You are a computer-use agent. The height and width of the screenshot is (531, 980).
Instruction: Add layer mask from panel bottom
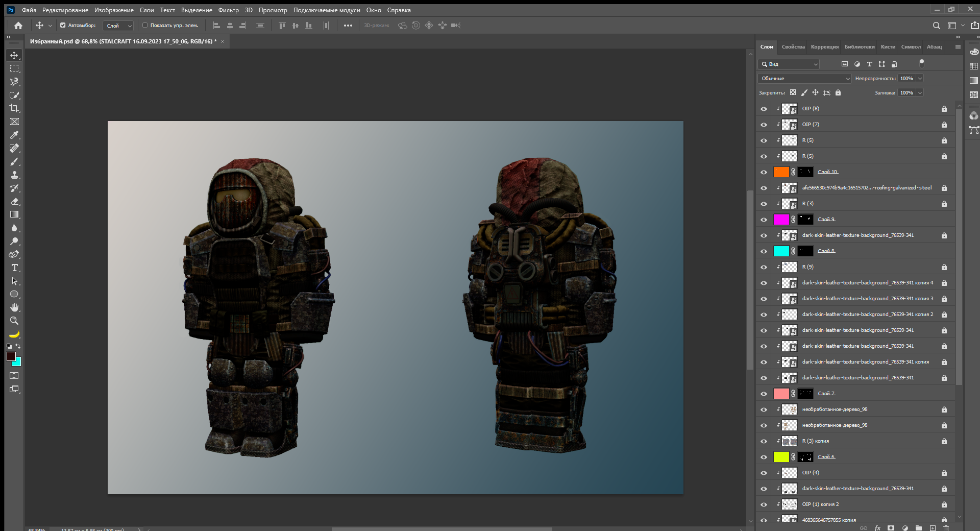point(891,528)
